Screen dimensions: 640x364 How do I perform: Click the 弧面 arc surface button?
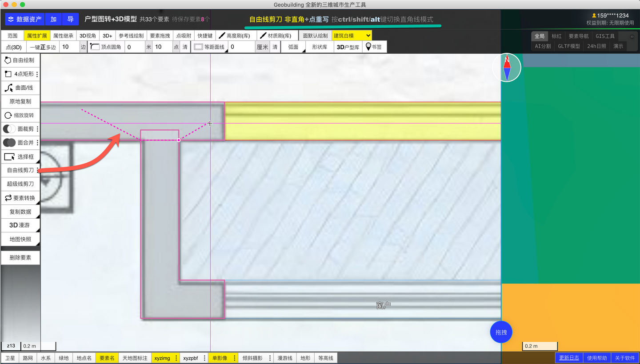coord(293,47)
